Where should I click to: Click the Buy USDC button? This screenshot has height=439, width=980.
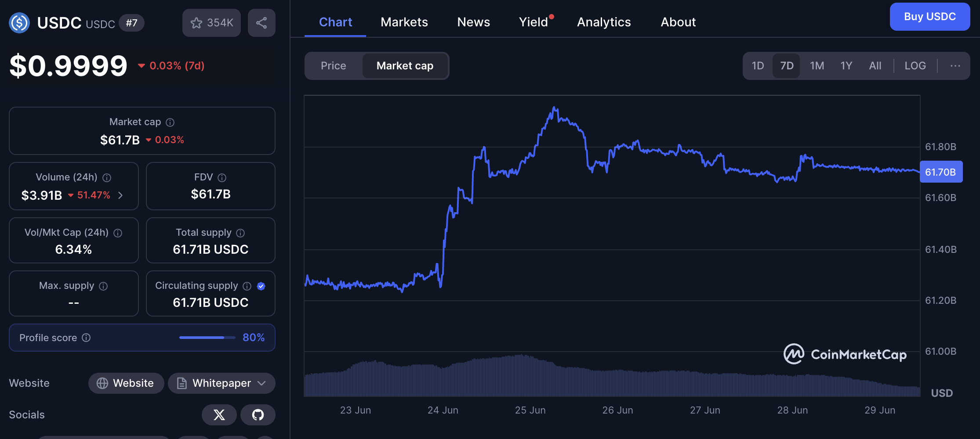pos(929,17)
